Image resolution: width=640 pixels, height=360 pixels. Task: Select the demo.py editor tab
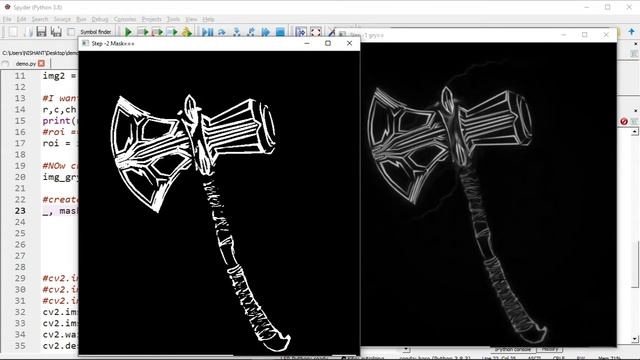26,64
